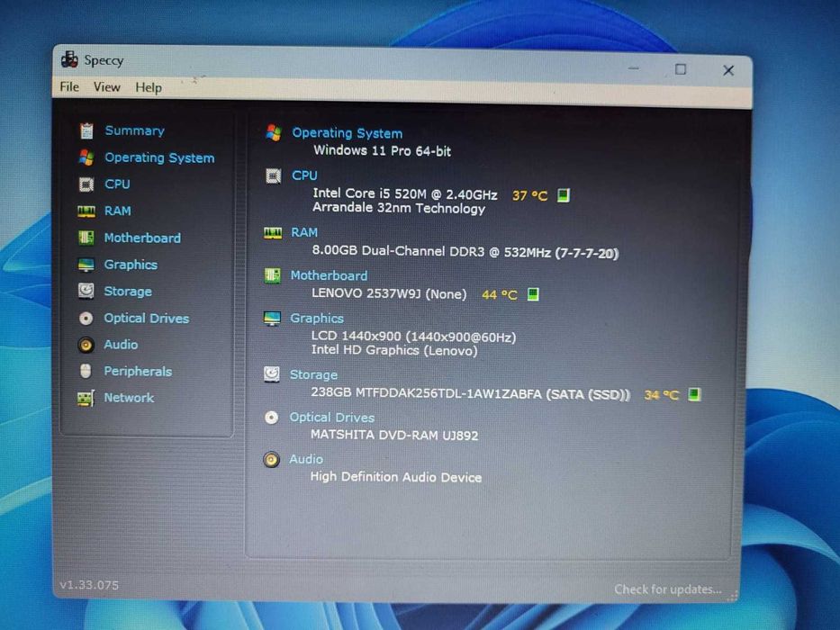This screenshot has width=840, height=630.
Task: Click the Speccy app icon in title bar
Action: click(x=69, y=59)
